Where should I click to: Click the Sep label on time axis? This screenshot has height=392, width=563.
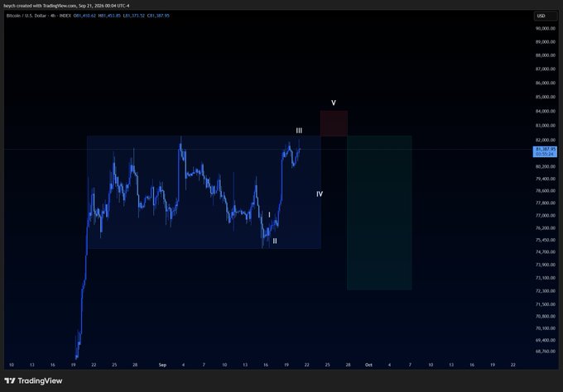click(162, 365)
